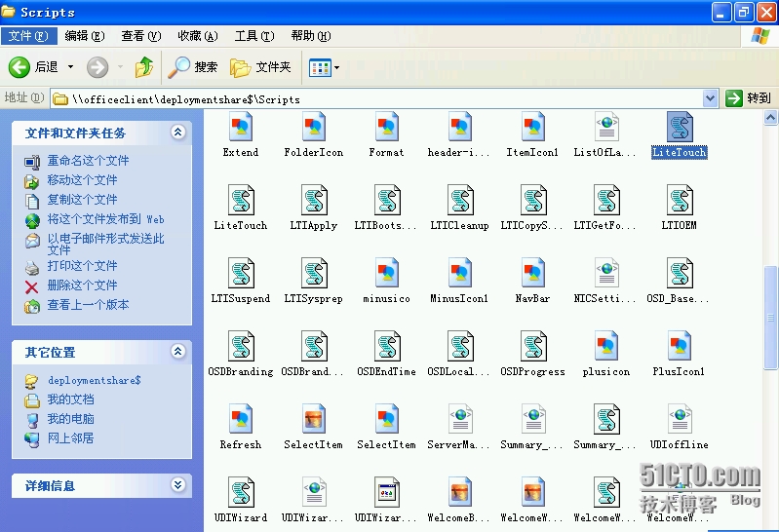
Task: Click 重命名这个文件 link
Action: 88,161
